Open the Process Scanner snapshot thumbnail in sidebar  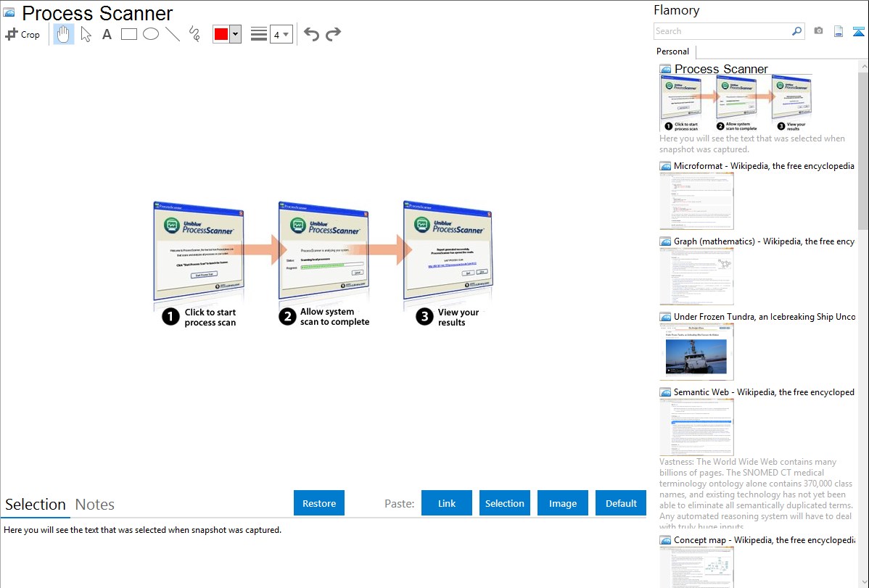pos(736,103)
